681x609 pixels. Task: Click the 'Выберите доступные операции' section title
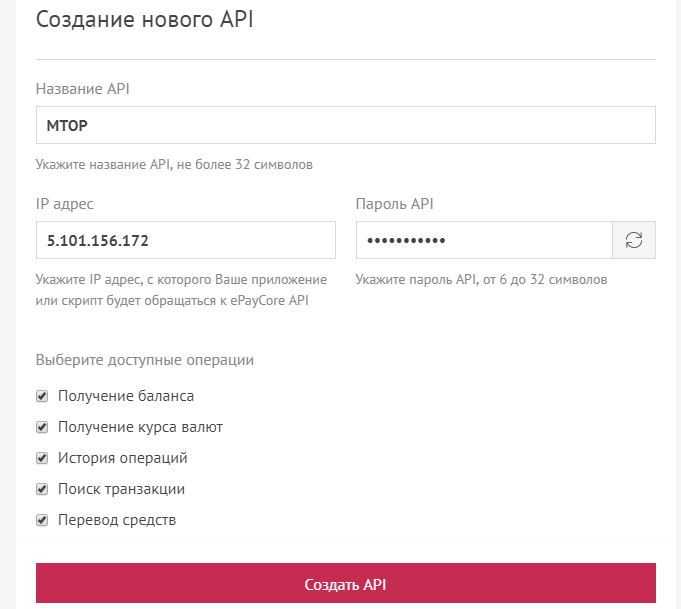pyautogui.click(x=145, y=360)
